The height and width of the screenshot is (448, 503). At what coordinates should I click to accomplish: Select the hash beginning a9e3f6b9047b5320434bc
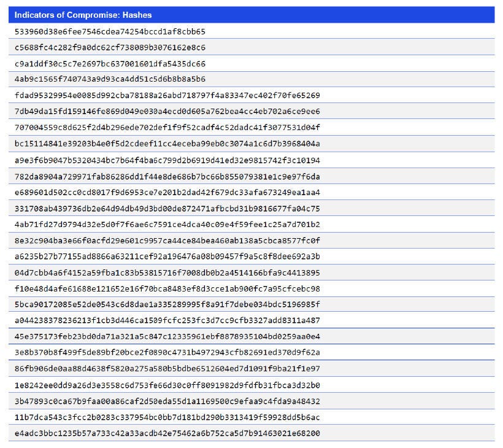(123, 161)
